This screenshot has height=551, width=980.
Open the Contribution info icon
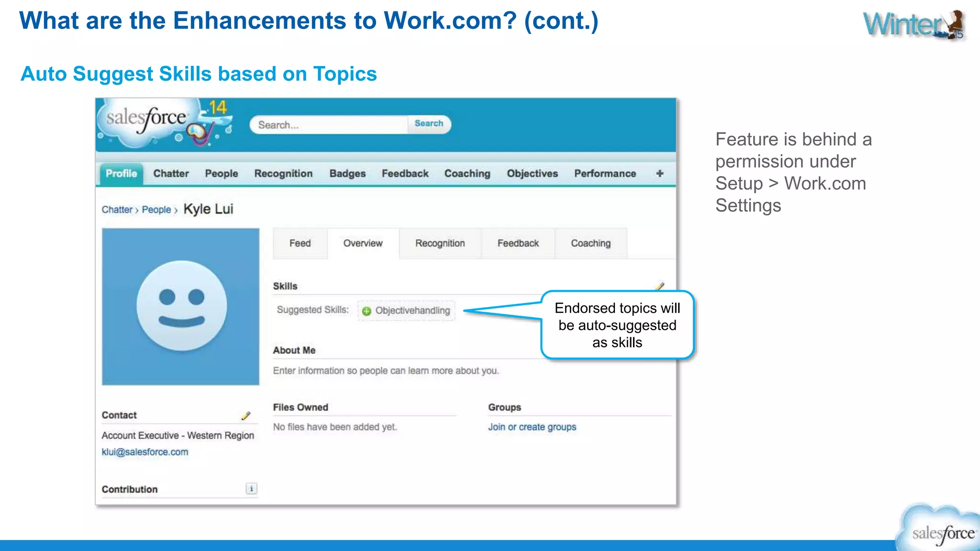point(251,488)
